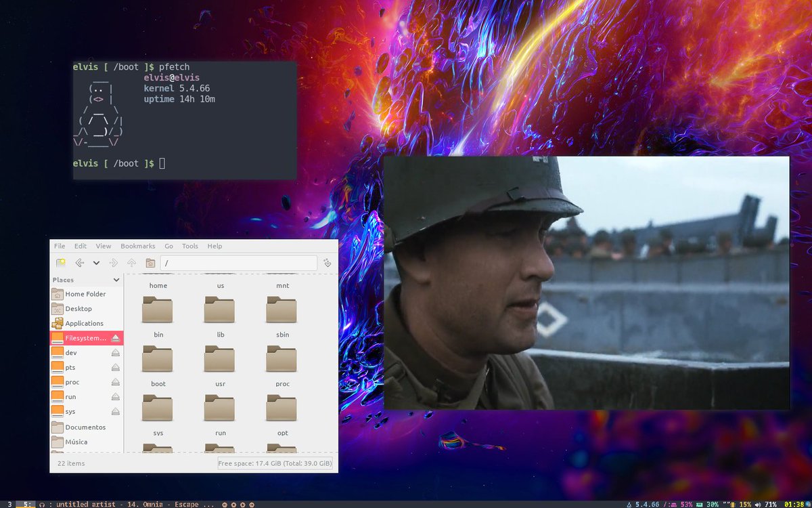
Task: Click the path field showing /
Action: click(239, 263)
